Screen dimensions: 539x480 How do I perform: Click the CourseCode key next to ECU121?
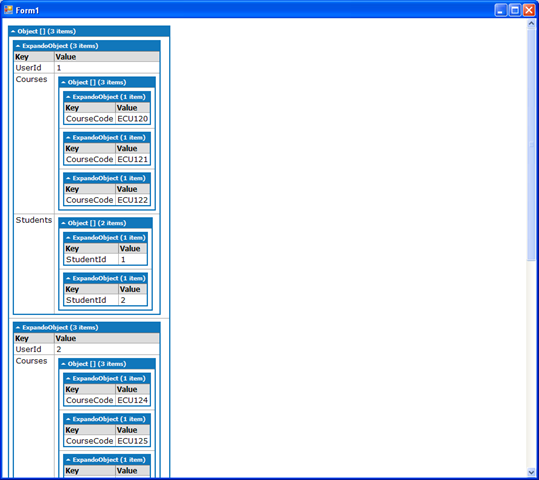coord(90,159)
